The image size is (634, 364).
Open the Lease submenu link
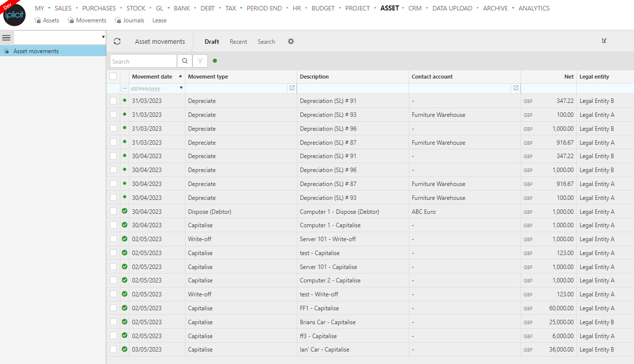tap(159, 20)
